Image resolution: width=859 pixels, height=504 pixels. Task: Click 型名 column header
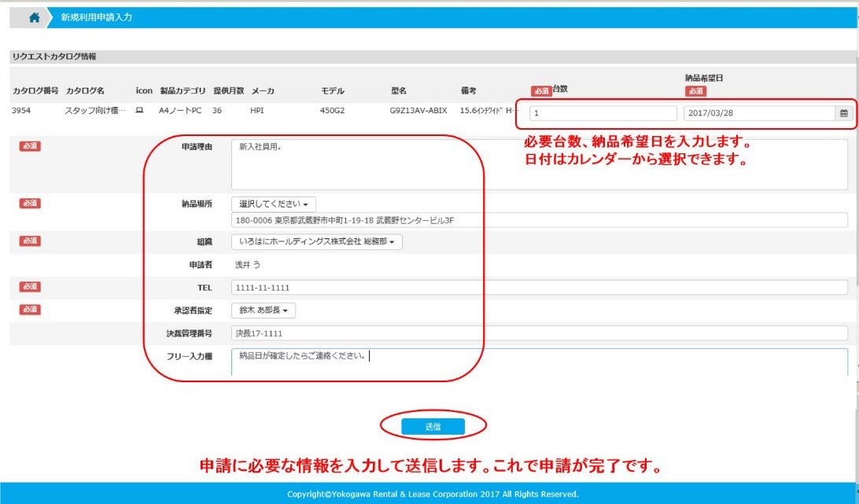click(399, 91)
